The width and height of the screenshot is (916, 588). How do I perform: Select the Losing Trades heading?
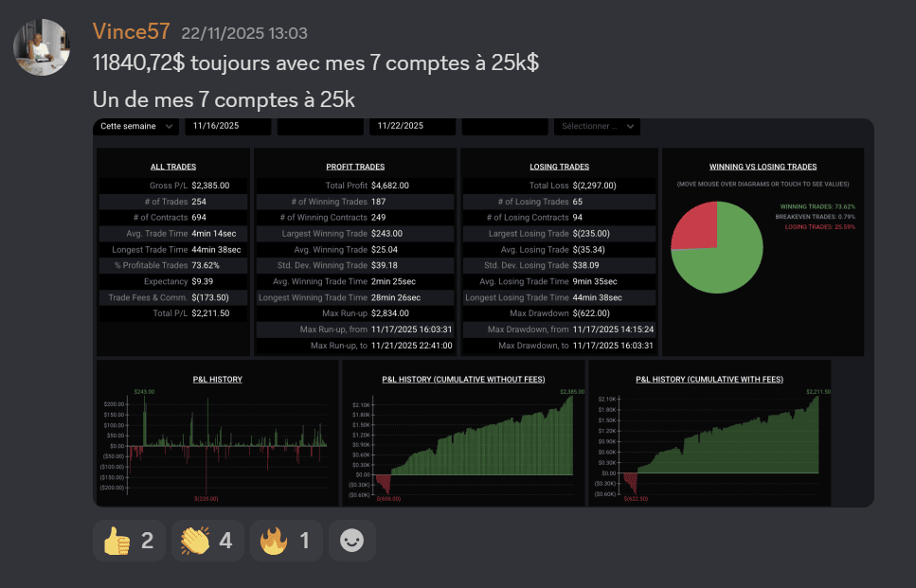tap(559, 167)
